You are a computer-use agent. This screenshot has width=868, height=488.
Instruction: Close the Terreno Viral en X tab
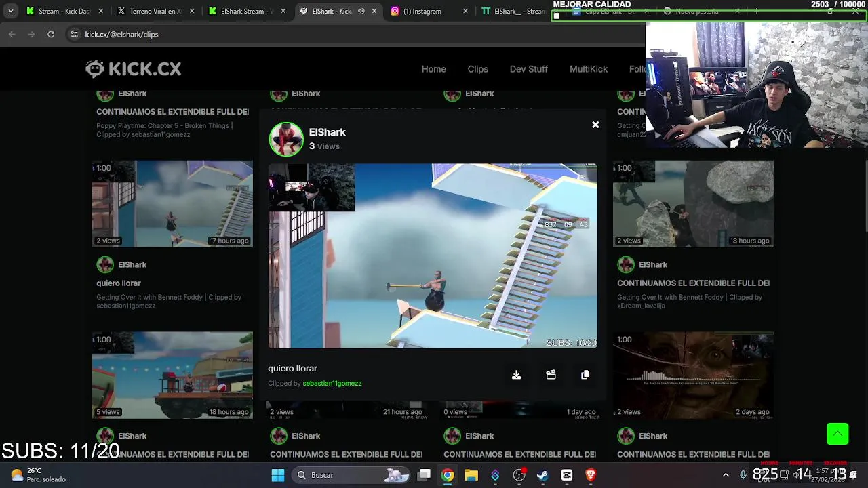coord(191,11)
